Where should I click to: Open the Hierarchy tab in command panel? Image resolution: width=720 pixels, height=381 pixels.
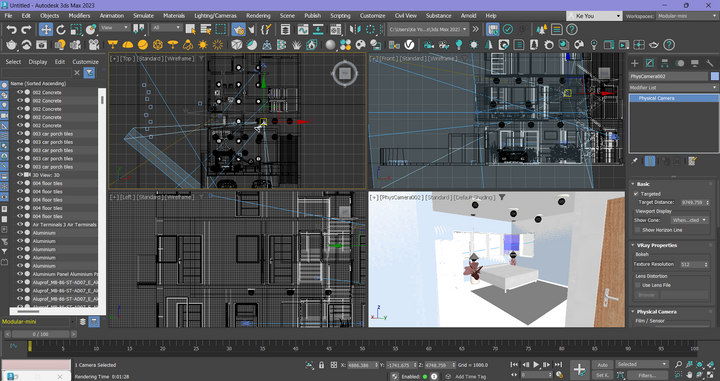pos(664,63)
